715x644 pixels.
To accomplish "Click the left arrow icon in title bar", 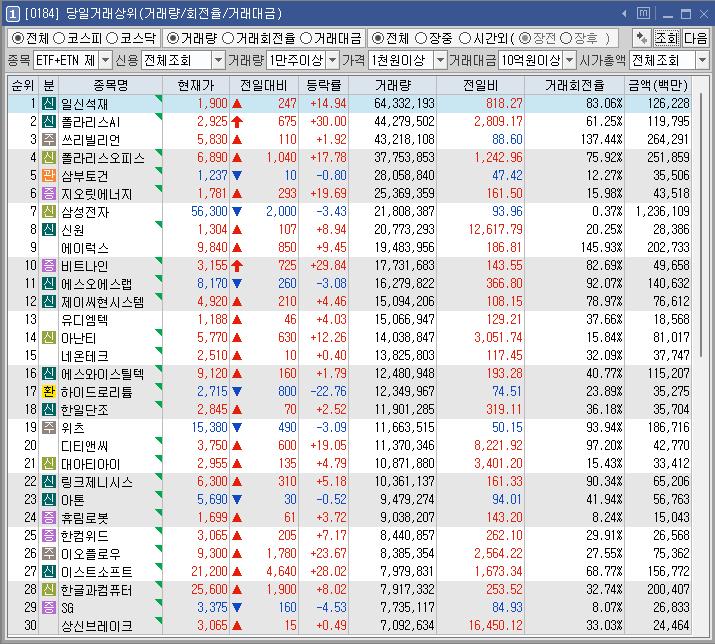I will click(624, 14).
